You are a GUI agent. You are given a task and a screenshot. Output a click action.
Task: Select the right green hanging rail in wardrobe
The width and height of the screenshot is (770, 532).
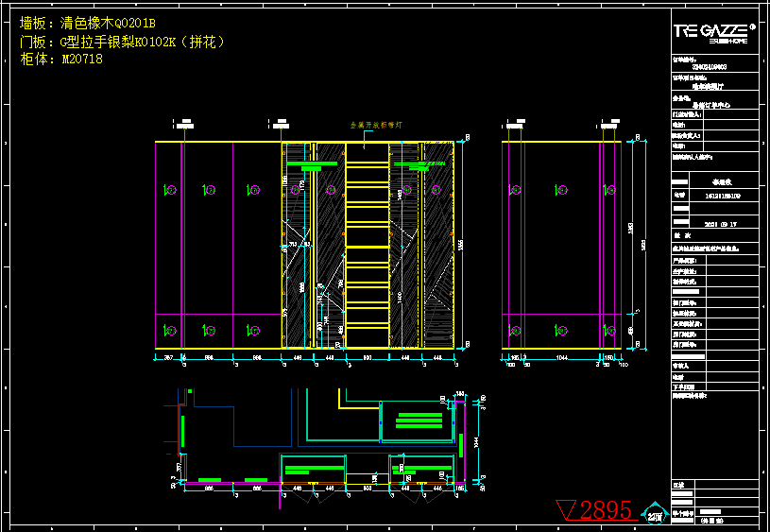[414, 165]
